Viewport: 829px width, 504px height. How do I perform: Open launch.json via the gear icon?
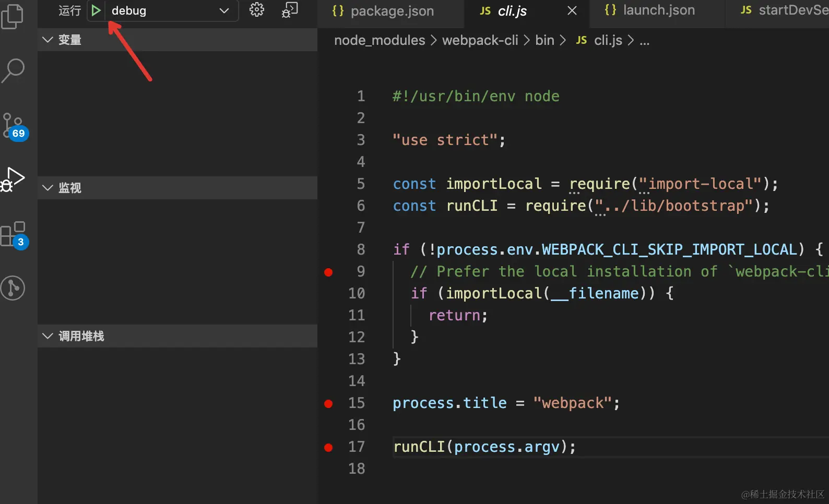click(256, 10)
